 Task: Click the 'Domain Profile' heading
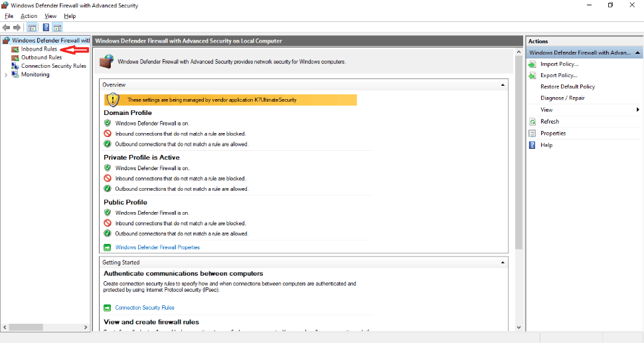127,113
